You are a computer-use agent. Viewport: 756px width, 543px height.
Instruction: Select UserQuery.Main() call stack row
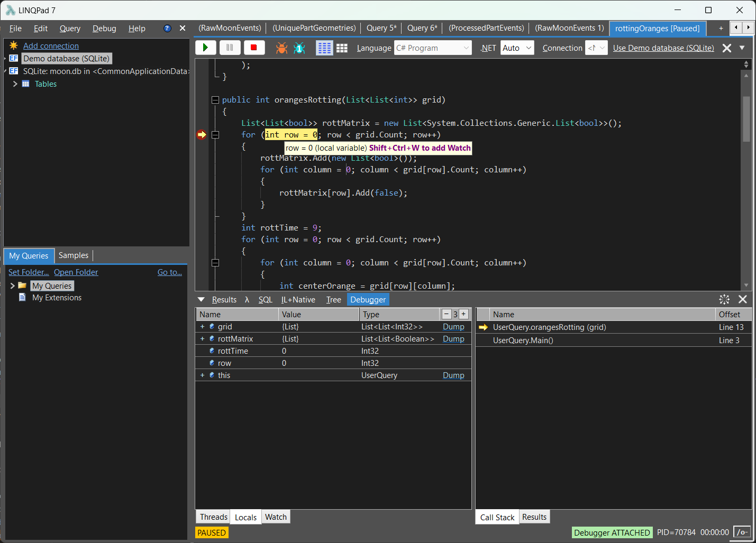[x=614, y=340]
